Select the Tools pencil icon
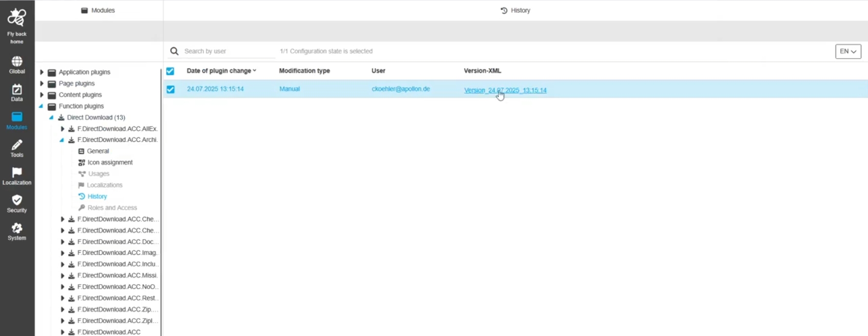This screenshot has width=868, height=336. 17,145
